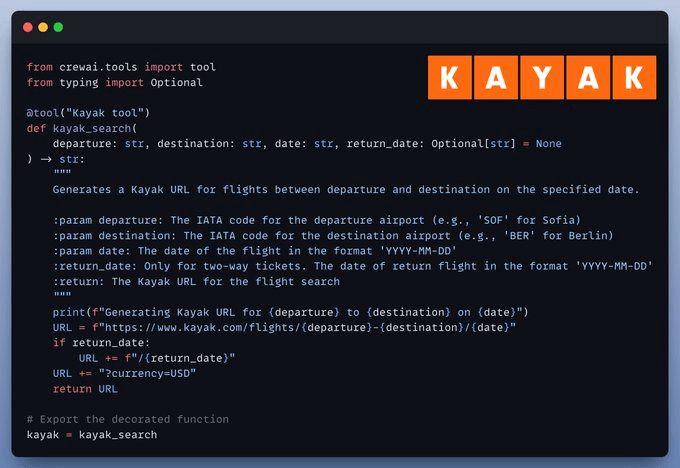The width and height of the screenshot is (680, 468).
Task: Click the orange KAYAK logo
Action: [542, 77]
